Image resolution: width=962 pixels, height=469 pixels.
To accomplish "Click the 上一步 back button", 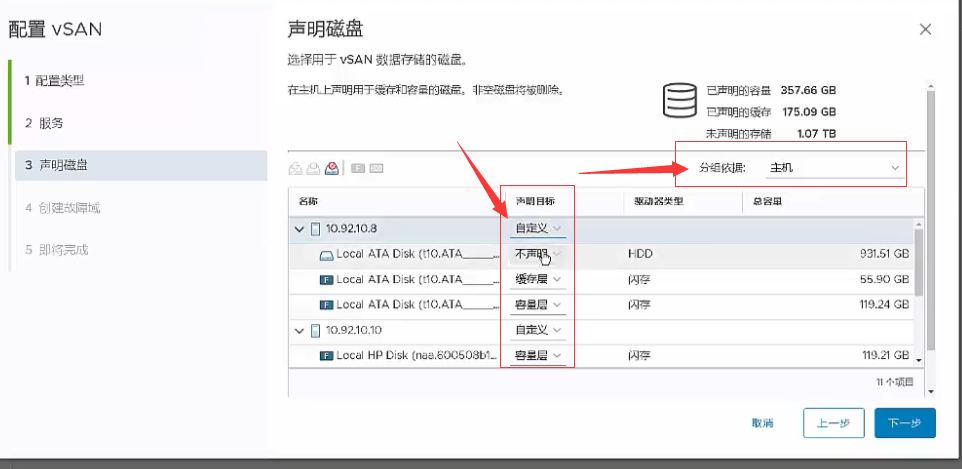I will pos(834,423).
